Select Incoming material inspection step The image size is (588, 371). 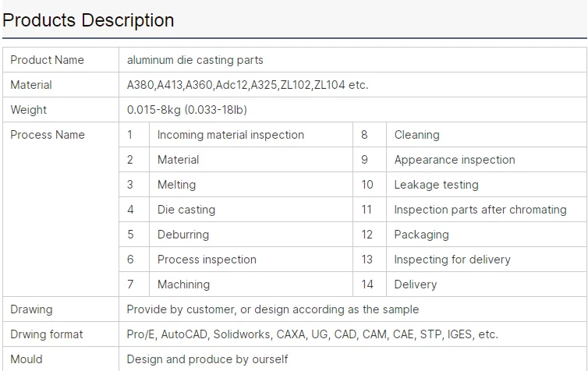230,135
